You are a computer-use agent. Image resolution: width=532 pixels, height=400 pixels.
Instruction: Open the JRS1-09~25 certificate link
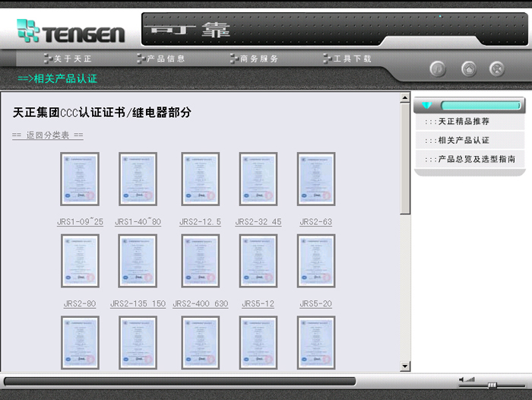click(80, 222)
